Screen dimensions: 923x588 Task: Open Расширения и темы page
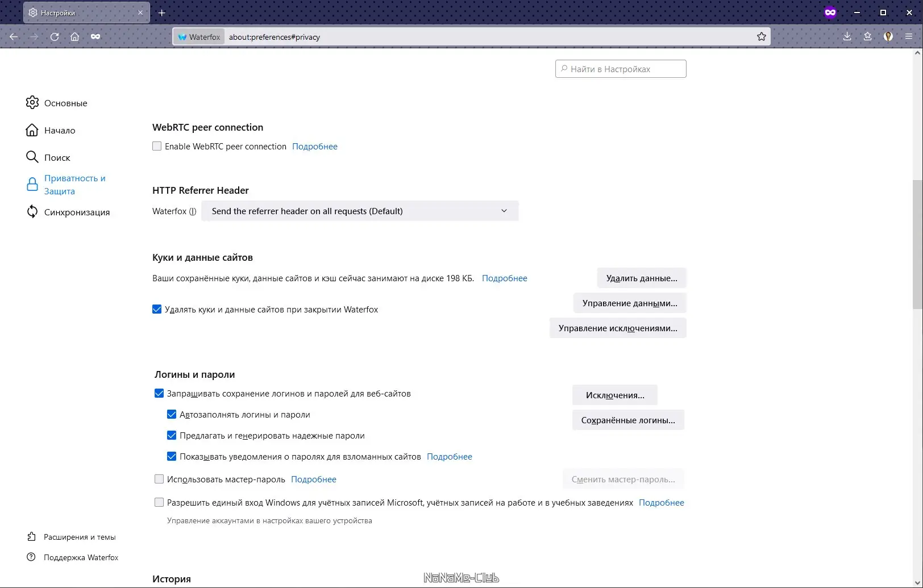point(72,537)
